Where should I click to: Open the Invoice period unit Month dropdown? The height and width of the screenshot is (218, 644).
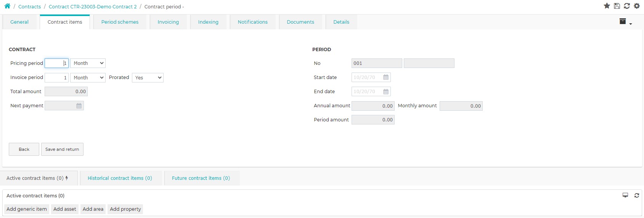pos(88,78)
